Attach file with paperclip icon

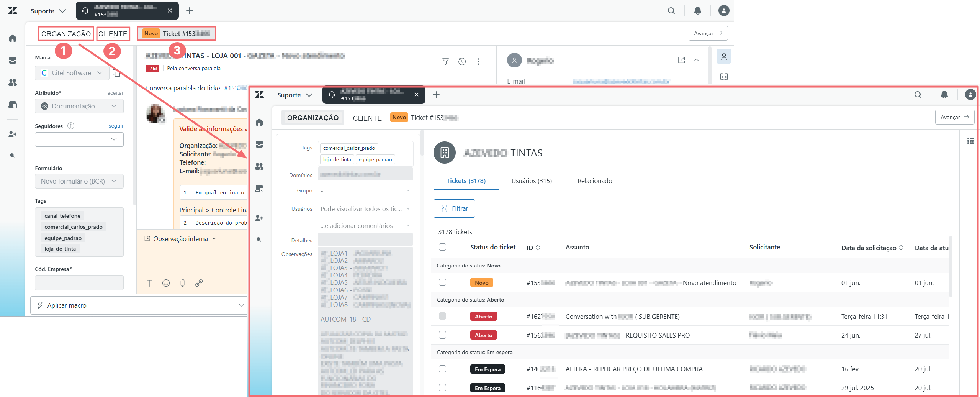point(183,283)
